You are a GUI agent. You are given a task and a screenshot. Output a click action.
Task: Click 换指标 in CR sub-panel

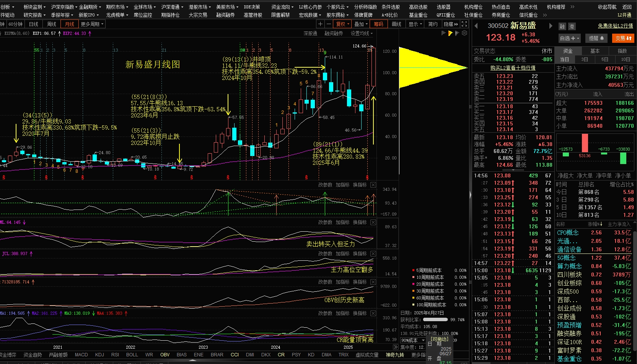pyautogui.click(x=360, y=313)
